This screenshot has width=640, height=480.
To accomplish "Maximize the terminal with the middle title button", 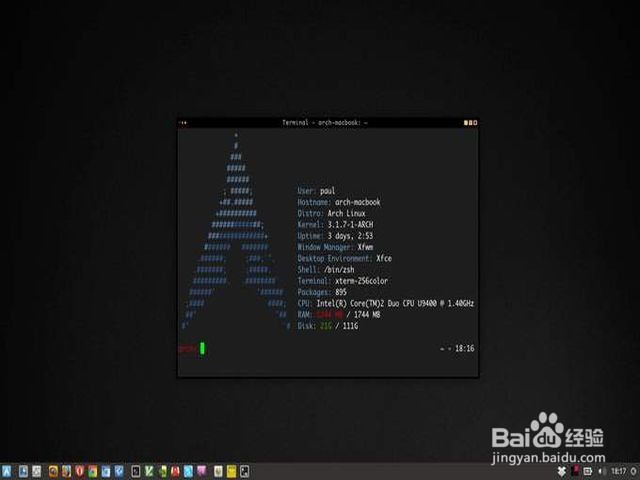I will coord(470,122).
